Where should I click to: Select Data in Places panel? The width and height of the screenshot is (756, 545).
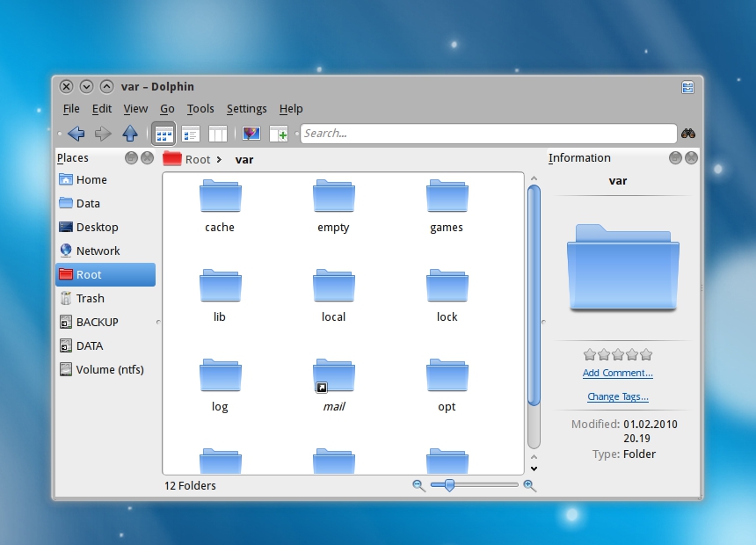105,204
